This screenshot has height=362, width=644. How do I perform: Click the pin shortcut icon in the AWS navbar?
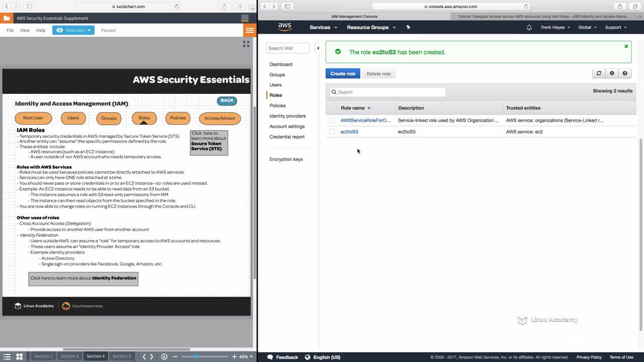click(408, 27)
